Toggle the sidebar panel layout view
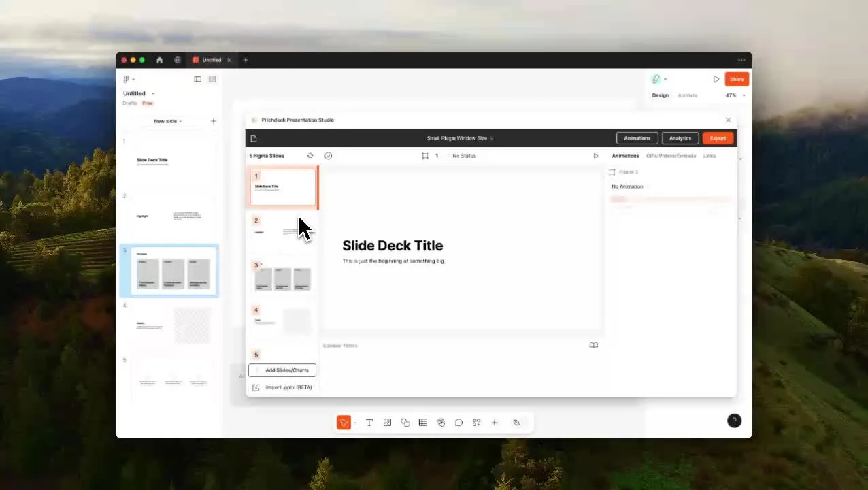The height and width of the screenshot is (490, 868). pyautogui.click(x=198, y=79)
